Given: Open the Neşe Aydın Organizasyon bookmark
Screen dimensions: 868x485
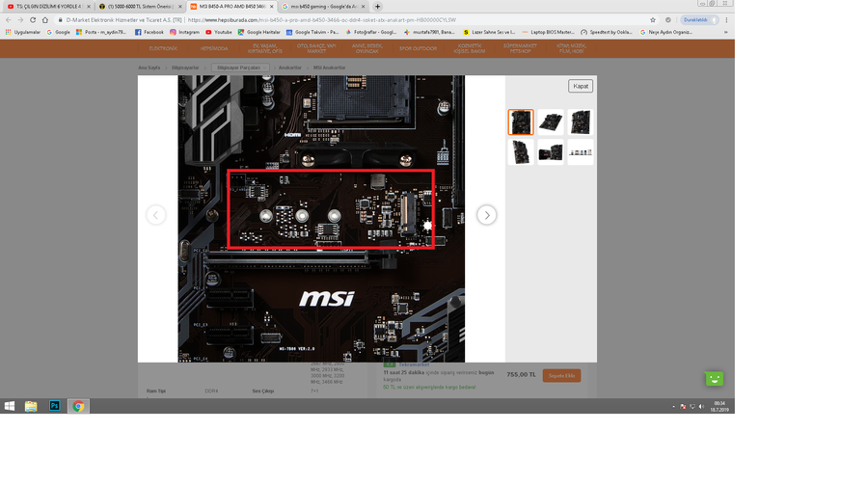Looking at the screenshot, I should [665, 32].
